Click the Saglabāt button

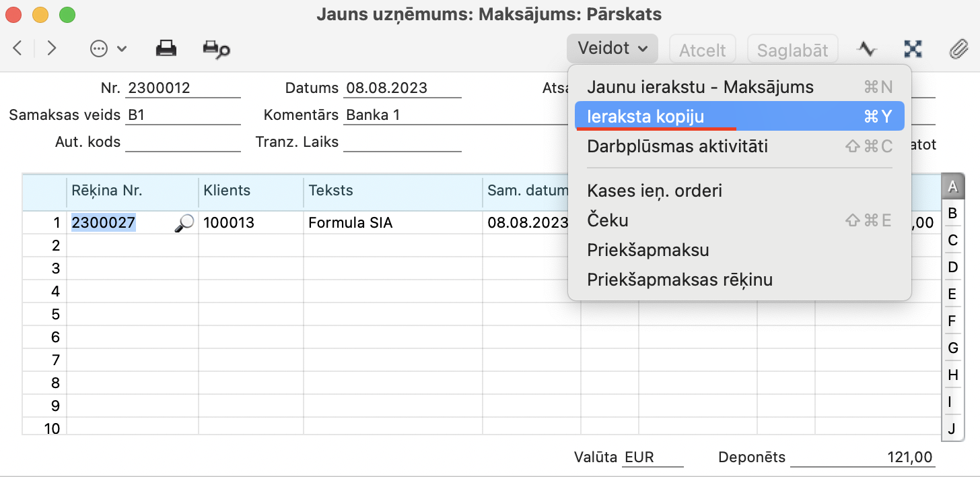[x=792, y=50]
